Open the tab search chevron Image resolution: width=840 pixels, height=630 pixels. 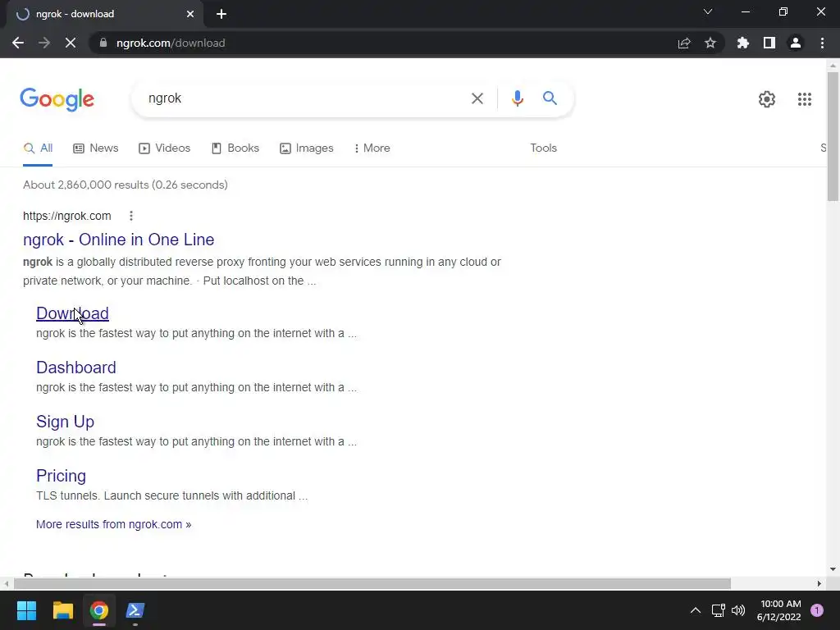(x=708, y=11)
